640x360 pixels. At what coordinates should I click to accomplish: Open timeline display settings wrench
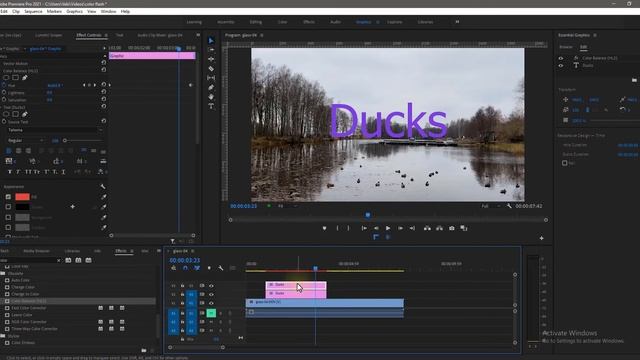(221, 268)
